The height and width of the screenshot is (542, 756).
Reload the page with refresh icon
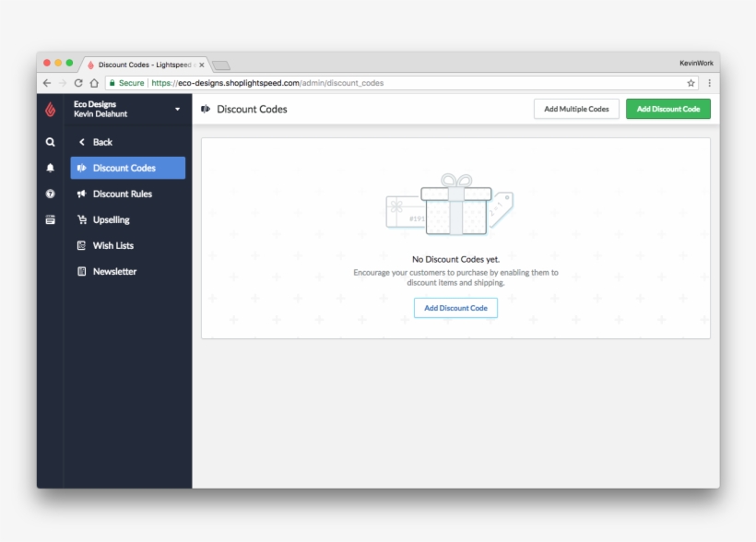click(x=78, y=83)
